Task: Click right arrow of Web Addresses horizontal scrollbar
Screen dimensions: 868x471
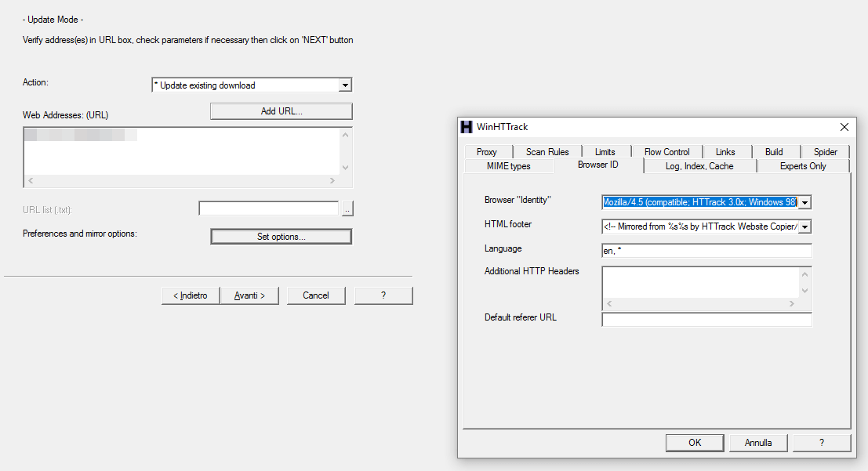Action: [x=332, y=180]
